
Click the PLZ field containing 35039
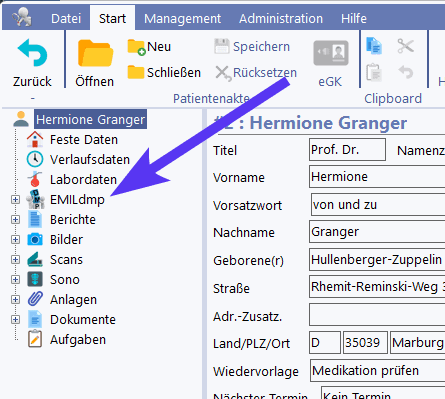point(365,342)
